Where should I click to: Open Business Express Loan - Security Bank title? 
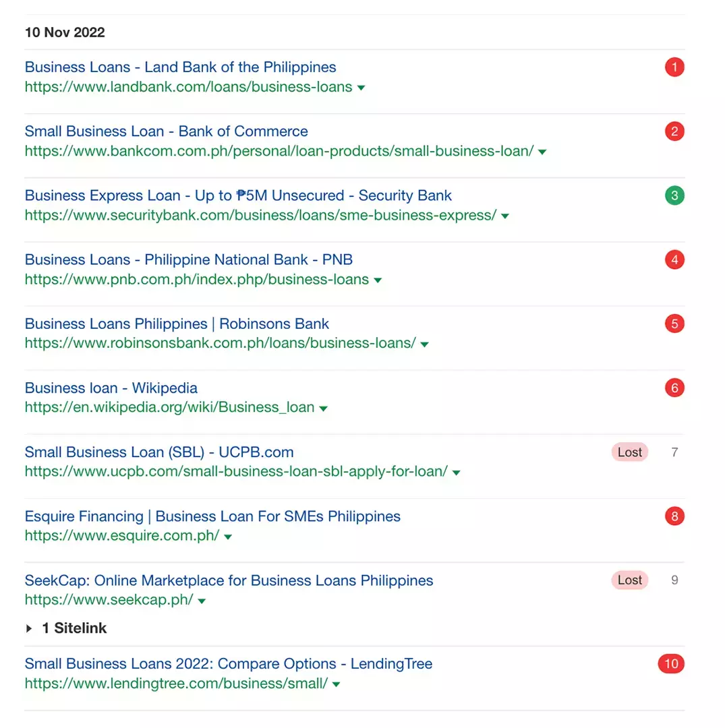coord(238,195)
